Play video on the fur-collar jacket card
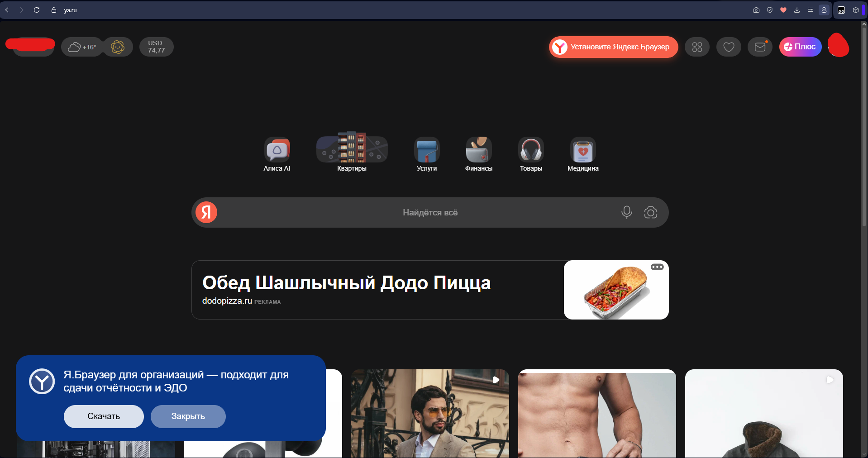This screenshot has width=868, height=458. click(830, 380)
